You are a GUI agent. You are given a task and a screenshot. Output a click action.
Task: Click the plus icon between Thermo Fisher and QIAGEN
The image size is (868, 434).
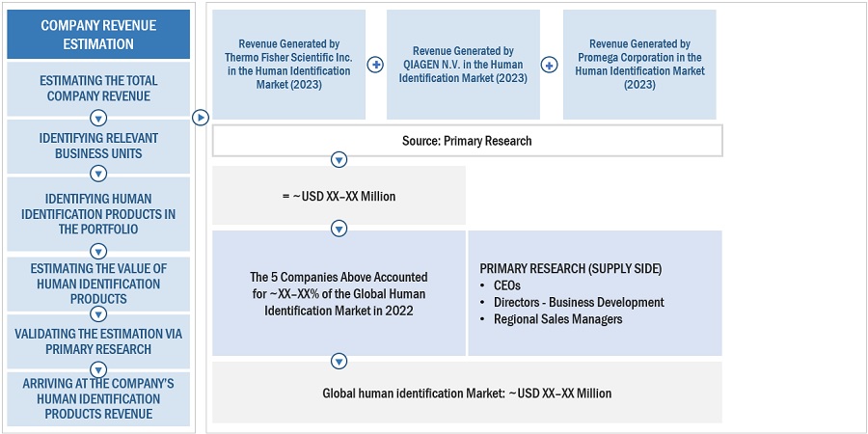click(x=376, y=65)
